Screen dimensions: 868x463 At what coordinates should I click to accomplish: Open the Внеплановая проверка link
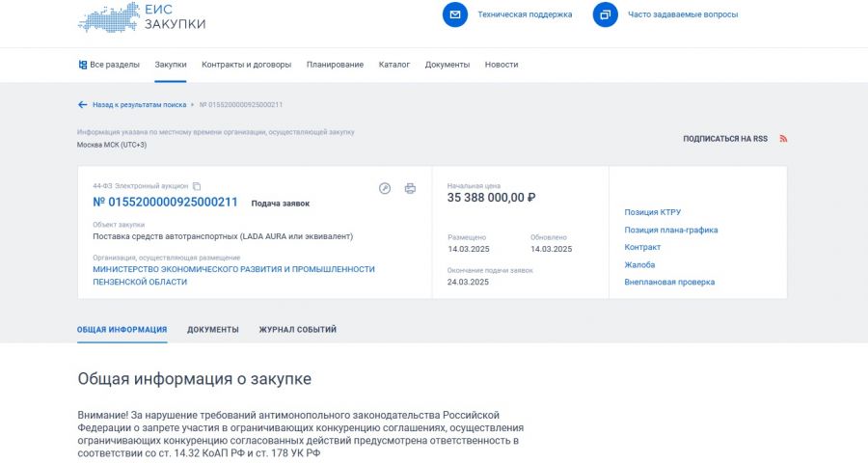pos(669,282)
